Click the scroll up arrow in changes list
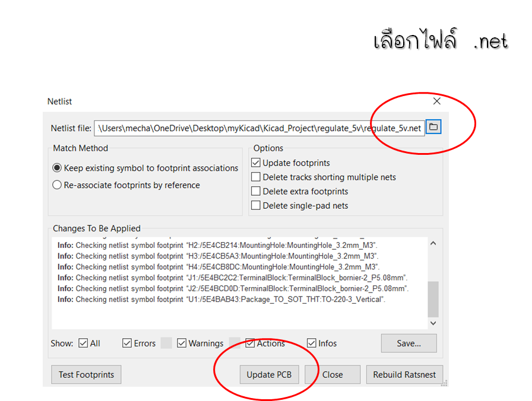This screenshot has height=401, width=532. (433, 243)
